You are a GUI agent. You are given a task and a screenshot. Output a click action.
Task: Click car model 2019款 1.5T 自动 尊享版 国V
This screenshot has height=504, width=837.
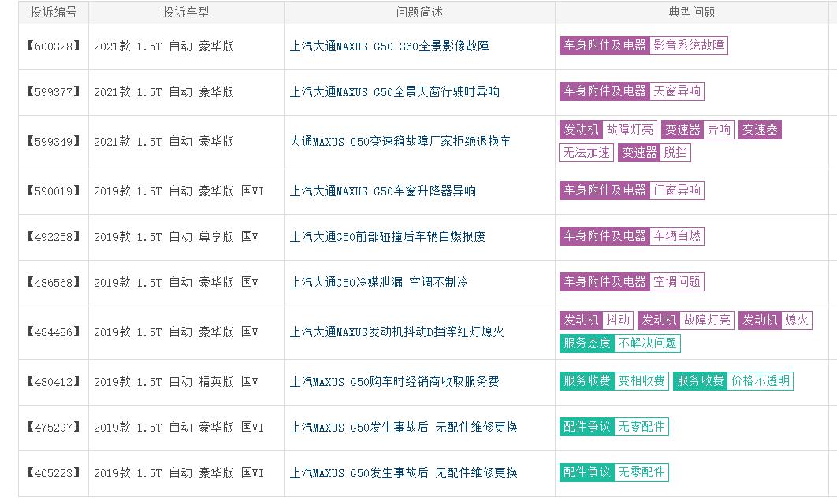click(x=177, y=237)
